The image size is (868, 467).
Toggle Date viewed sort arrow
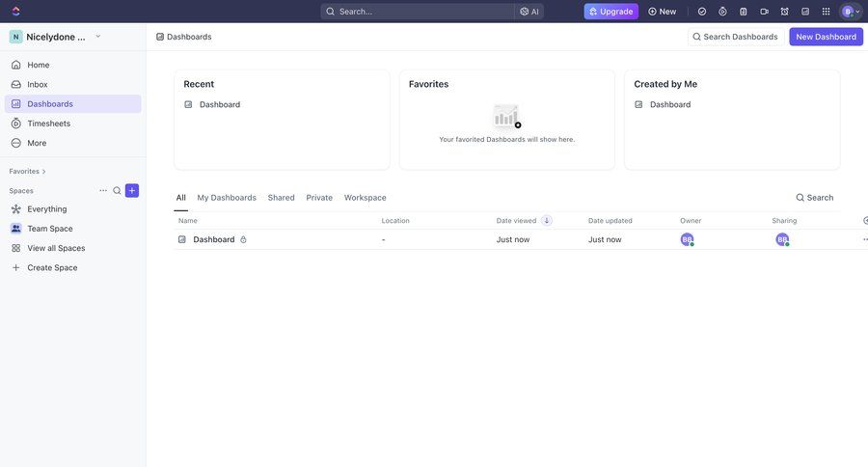click(547, 221)
